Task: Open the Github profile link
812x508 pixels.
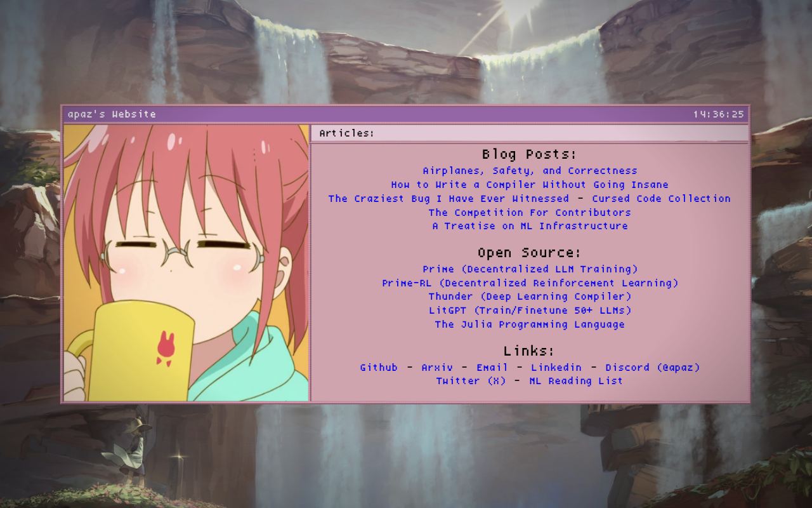Action: pos(379,368)
